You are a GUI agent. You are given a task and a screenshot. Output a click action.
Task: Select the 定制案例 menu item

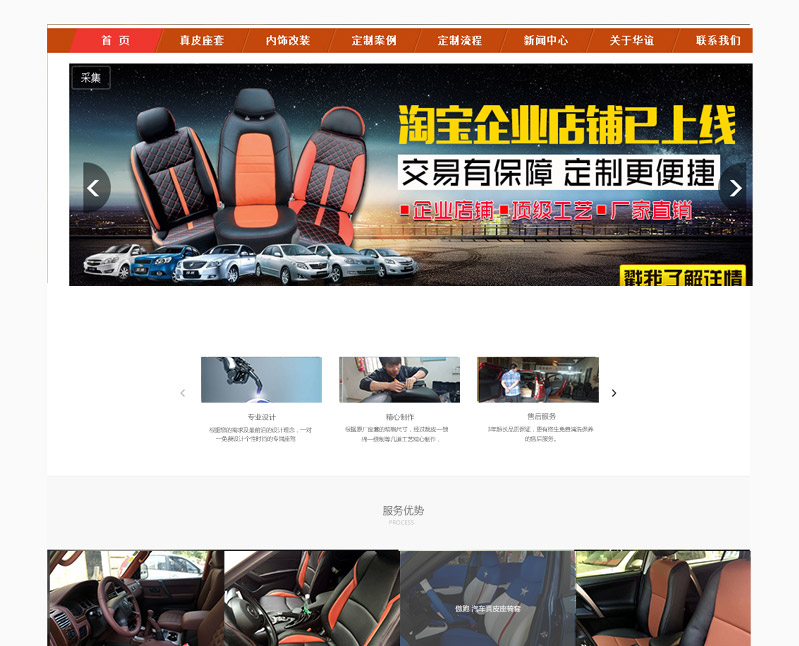(x=374, y=40)
